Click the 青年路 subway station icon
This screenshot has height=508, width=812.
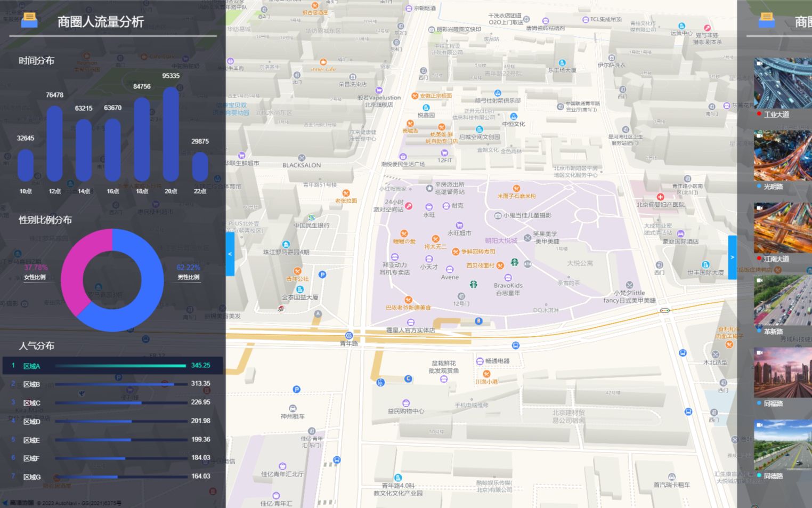[x=349, y=335]
